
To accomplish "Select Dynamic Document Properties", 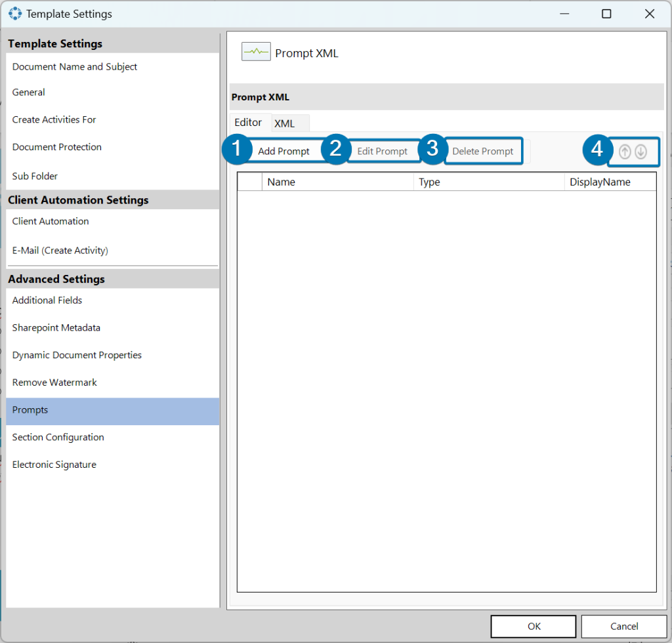I will coord(113,356).
